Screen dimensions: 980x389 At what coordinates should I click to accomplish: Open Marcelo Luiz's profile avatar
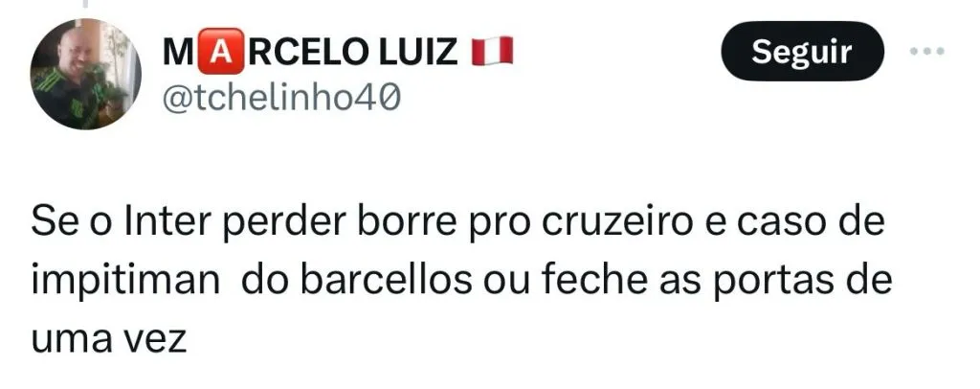coord(85,74)
